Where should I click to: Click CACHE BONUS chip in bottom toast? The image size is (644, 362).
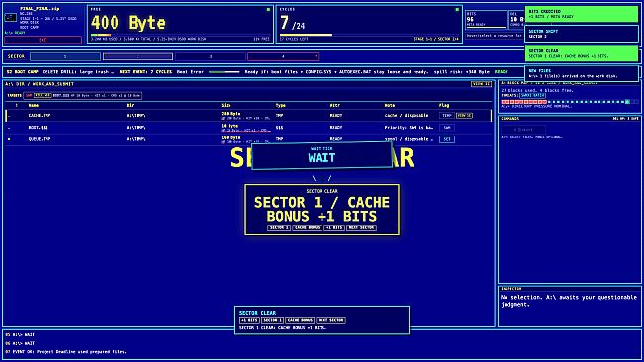300,320
